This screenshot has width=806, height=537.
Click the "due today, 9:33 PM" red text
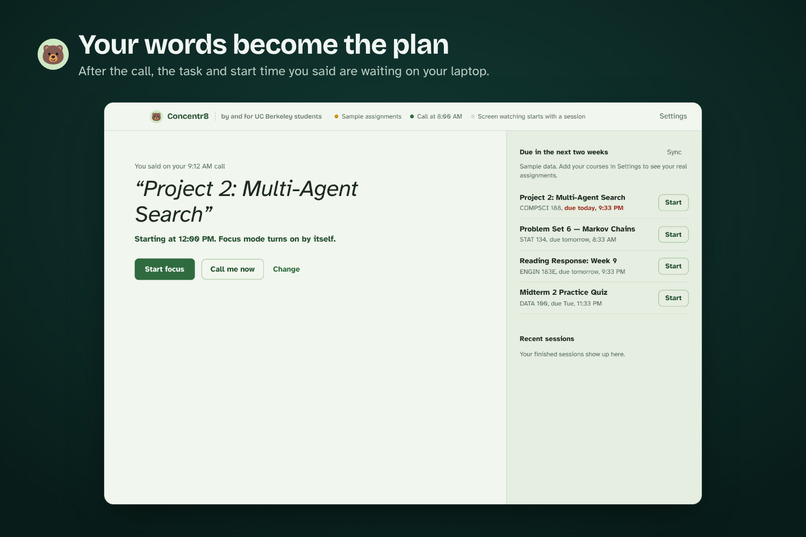[x=594, y=208]
